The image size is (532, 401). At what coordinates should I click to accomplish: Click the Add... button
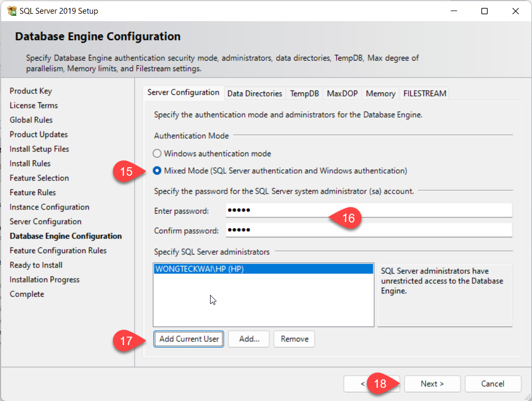[x=249, y=339]
